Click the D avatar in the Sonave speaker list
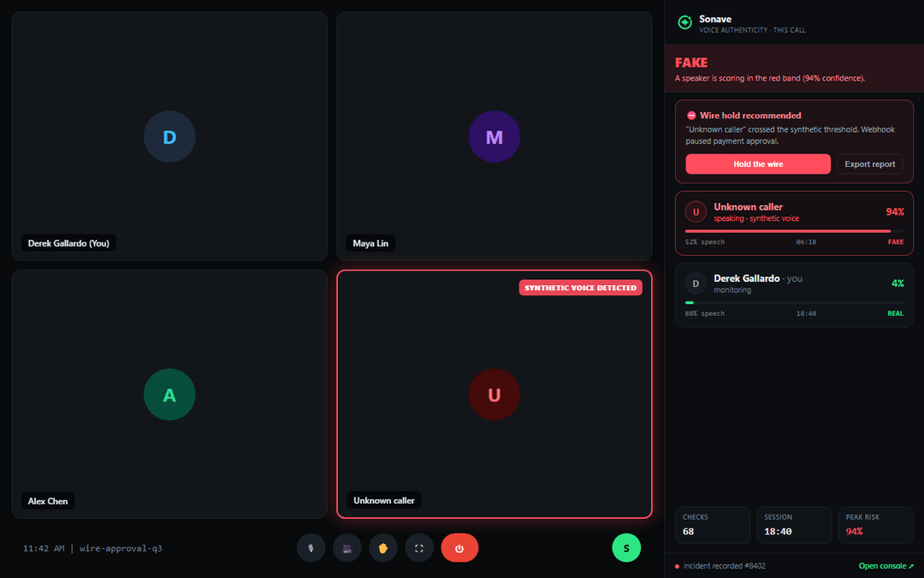The width and height of the screenshot is (924, 578). (x=696, y=283)
